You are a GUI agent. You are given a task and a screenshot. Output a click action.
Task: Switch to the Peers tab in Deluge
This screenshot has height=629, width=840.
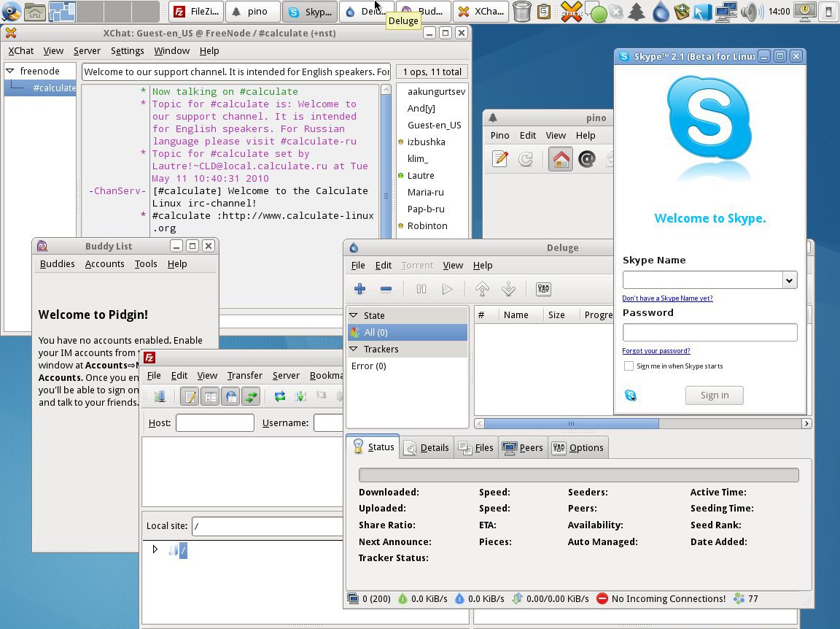coord(522,447)
